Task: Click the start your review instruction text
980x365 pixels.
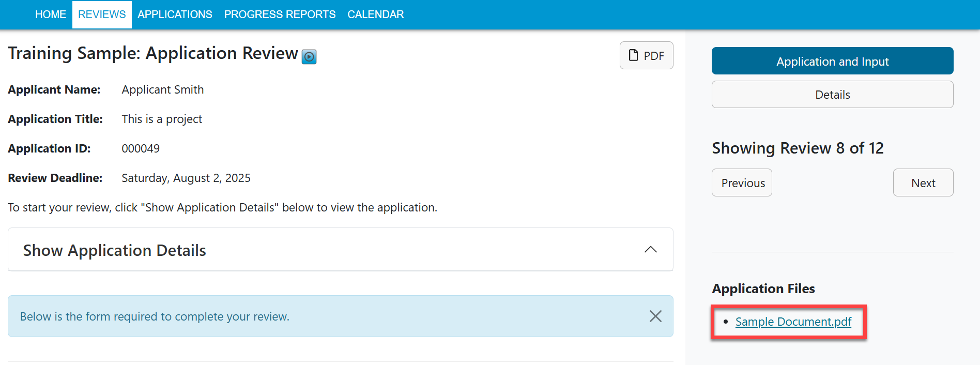Action: pos(222,208)
